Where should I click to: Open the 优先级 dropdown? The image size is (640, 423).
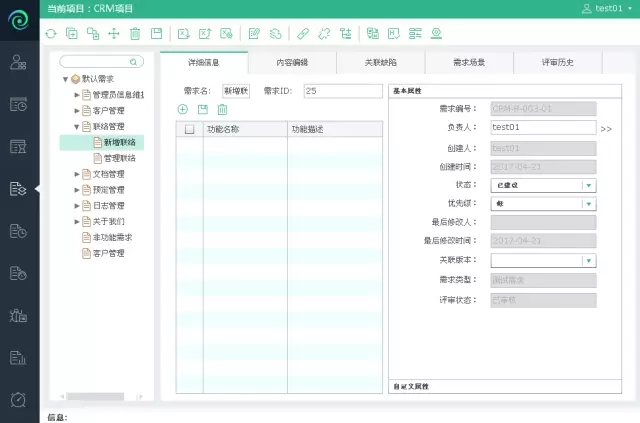(543, 204)
